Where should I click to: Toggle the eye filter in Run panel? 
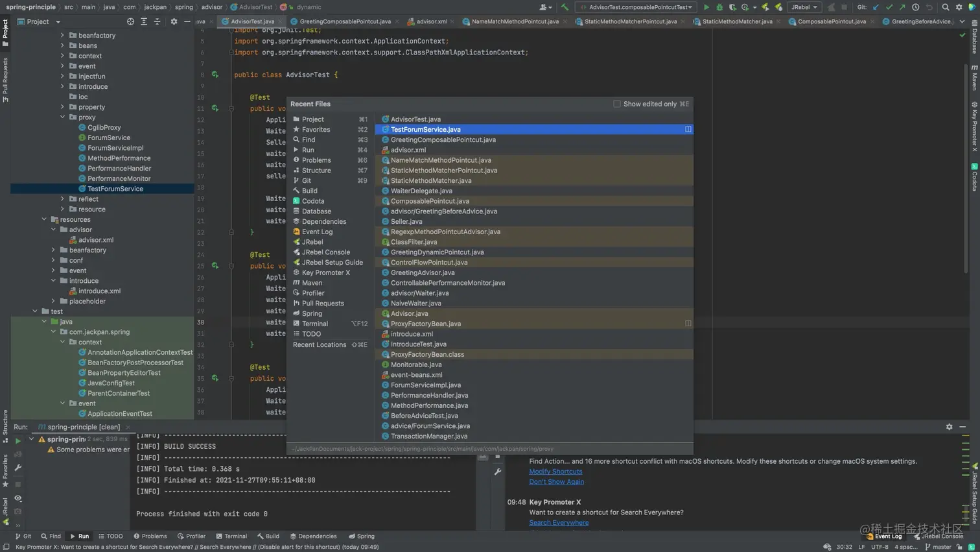tap(18, 498)
